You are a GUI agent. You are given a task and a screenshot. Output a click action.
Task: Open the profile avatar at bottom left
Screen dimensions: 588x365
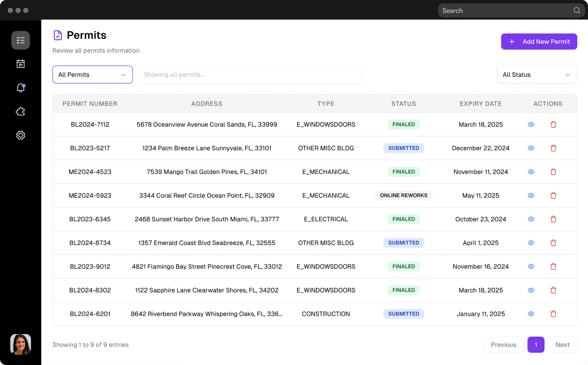click(20, 344)
